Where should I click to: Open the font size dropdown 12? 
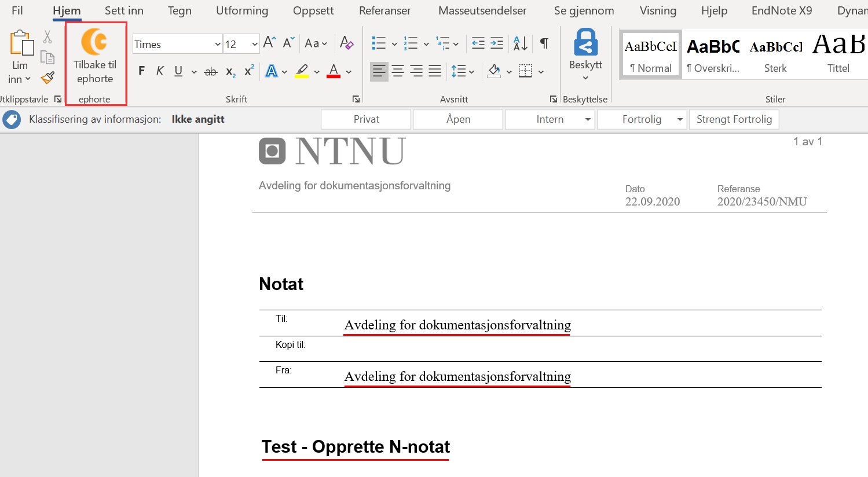pyautogui.click(x=241, y=44)
